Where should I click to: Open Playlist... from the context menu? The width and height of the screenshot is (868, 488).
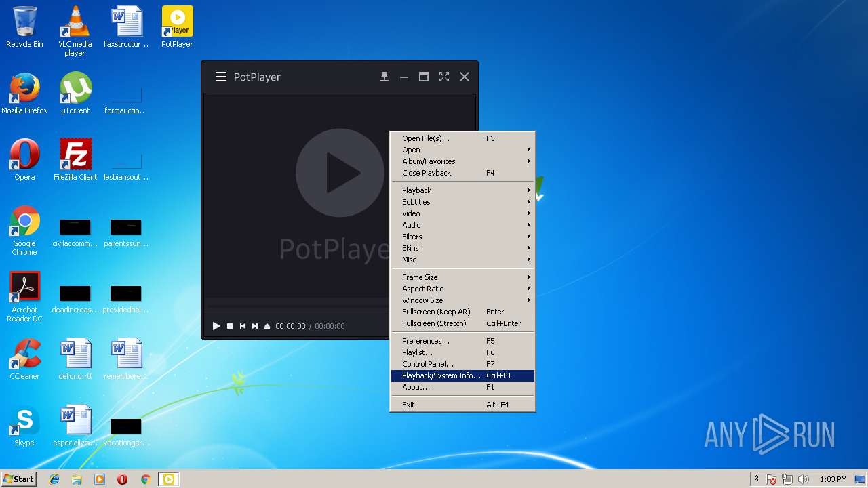click(463, 352)
